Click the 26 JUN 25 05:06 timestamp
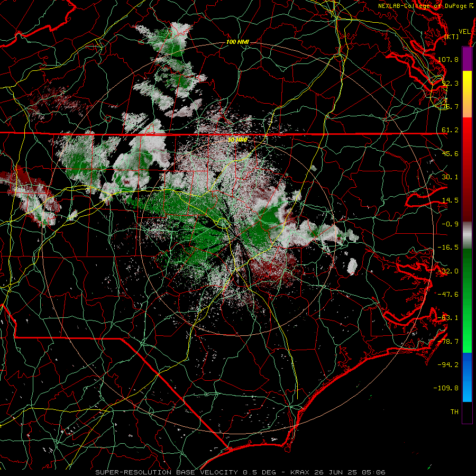The image size is (476, 476). 349,472
